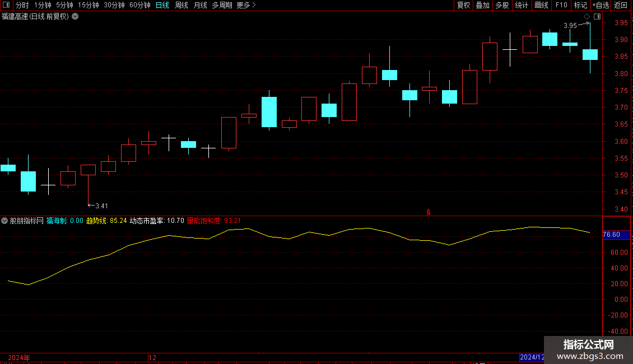
Task: Click the last cyan candlestick near 3.85
Action: 590,54
